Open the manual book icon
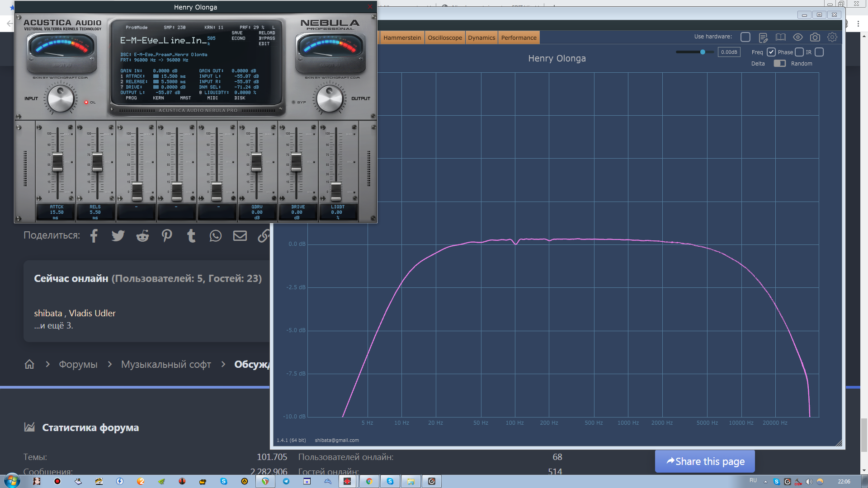Screen dimensions: 868x488 click(x=780, y=38)
